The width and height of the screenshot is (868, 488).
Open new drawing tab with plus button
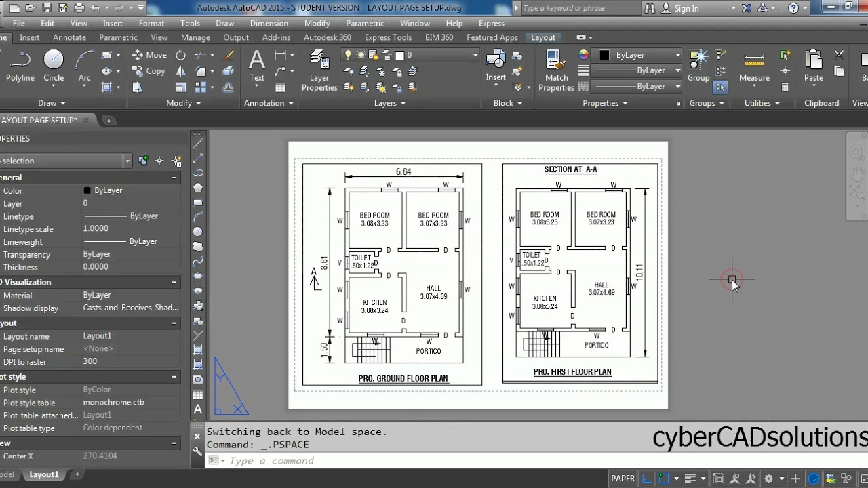click(x=108, y=121)
